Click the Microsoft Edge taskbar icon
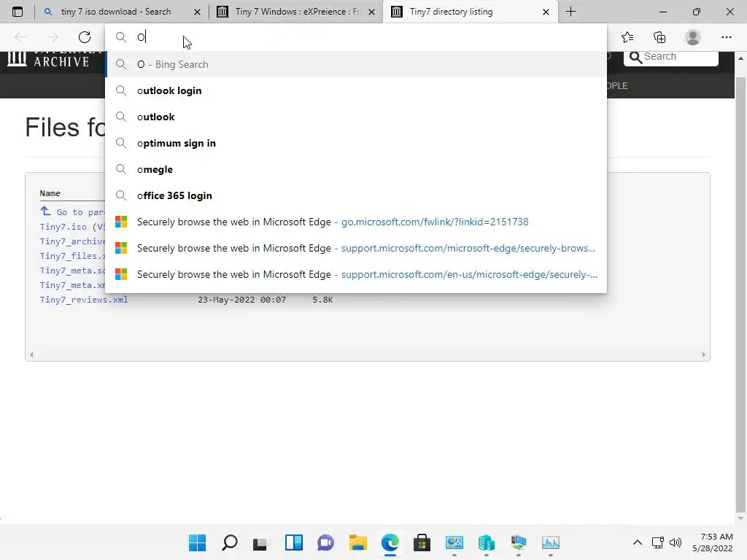The image size is (747, 560). 390,542
